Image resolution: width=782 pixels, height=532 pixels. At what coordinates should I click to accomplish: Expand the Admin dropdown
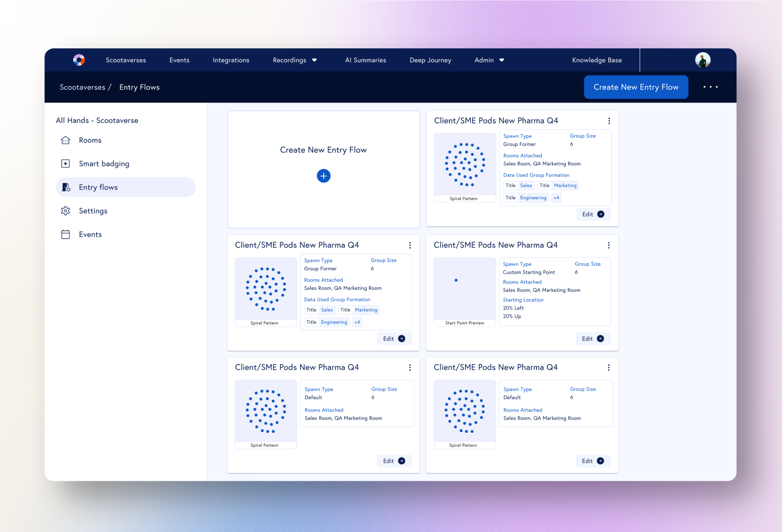click(x=489, y=60)
